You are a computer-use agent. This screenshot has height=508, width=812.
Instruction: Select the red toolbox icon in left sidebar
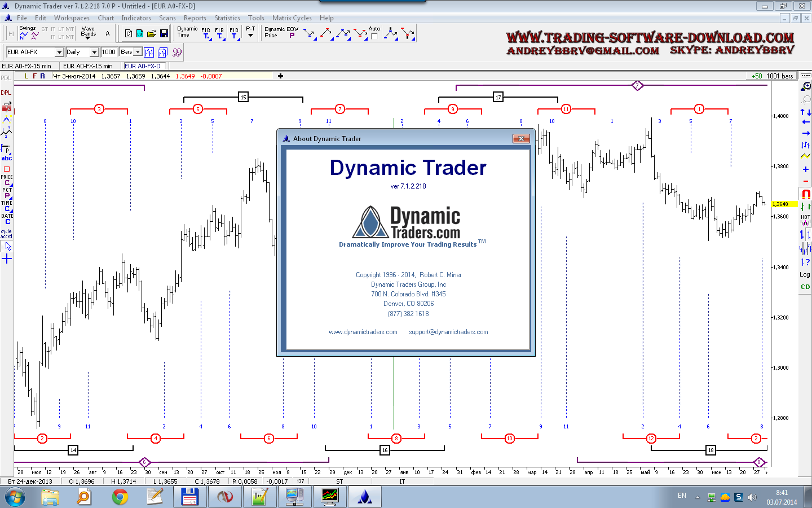(7, 107)
